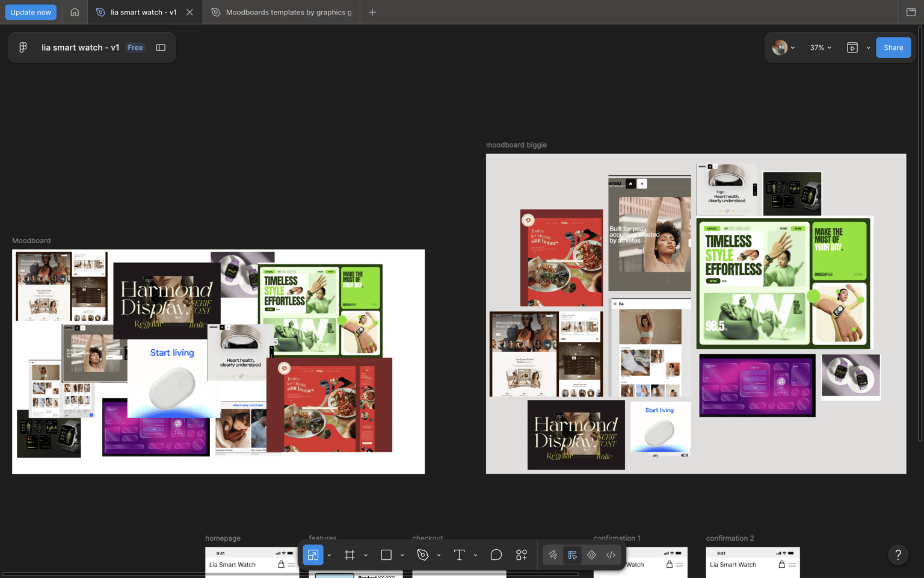This screenshot has width=924, height=578.
Task: Select Timeless Style Effortless image in moodboard biggie
Action: 784,283
